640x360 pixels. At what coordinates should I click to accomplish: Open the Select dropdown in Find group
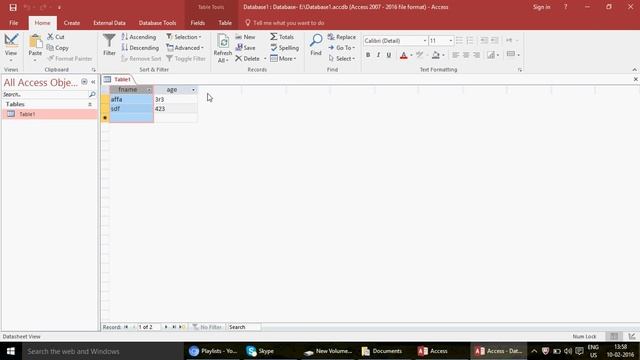click(342, 59)
